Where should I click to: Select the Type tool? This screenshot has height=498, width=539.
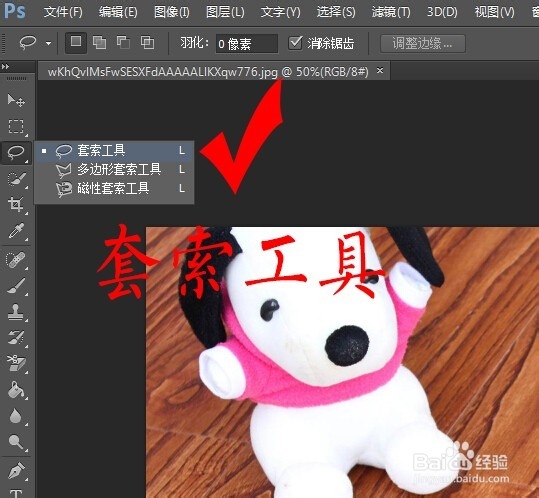coord(16,493)
